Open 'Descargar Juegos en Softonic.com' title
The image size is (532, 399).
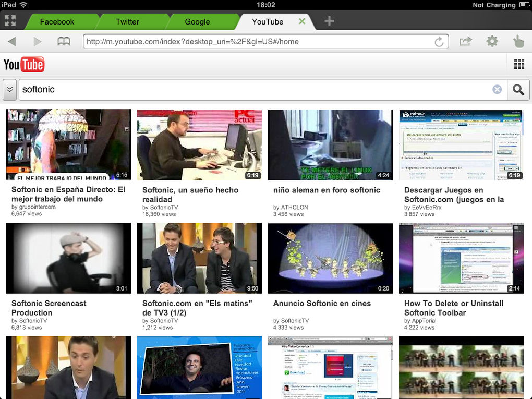point(454,195)
